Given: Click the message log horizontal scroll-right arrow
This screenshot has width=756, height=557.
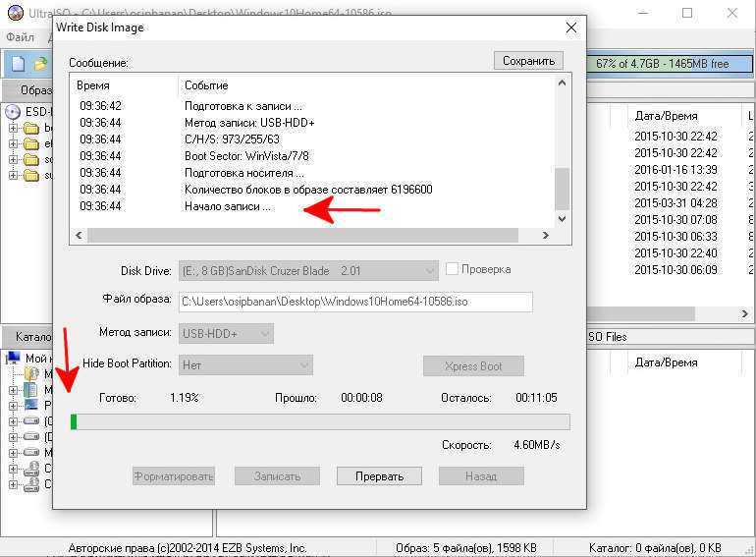Looking at the screenshot, I should coord(545,235).
